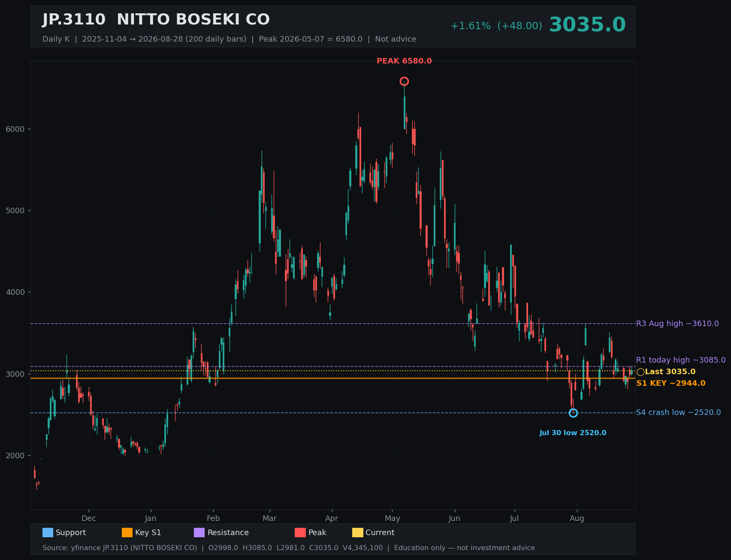Screen dimensions: 731x560
Task: Click the '4000' y-axis tick
Action: tap(15, 292)
